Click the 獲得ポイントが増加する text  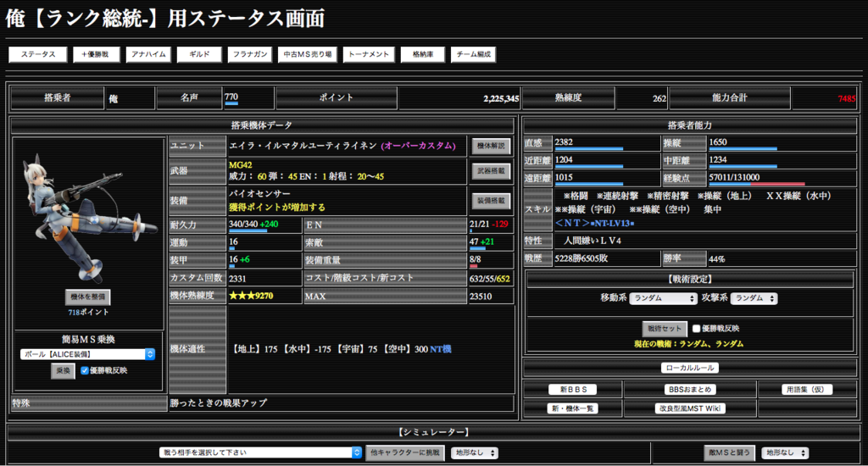[x=277, y=208]
